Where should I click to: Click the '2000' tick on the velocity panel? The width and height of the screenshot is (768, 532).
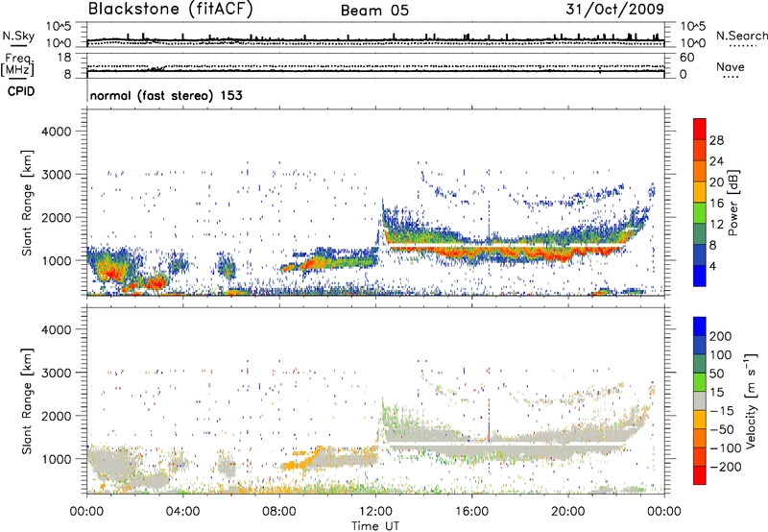pos(57,416)
